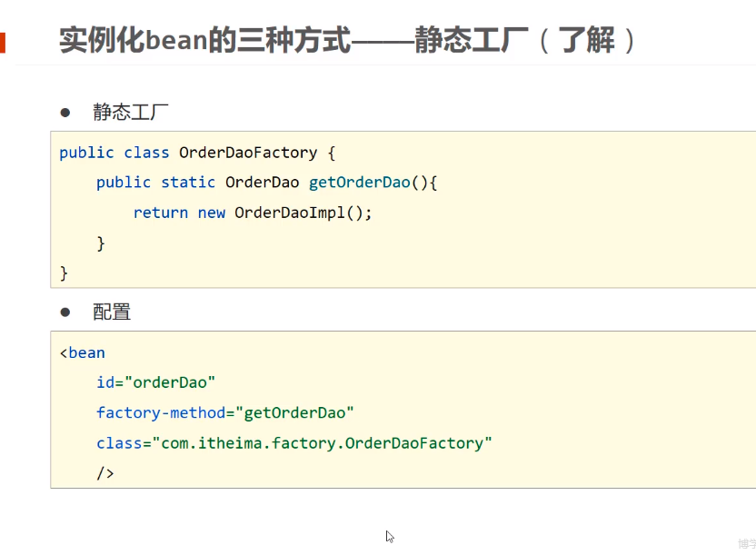Click the '/>' closing tag of the bean

(x=105, y=473)
